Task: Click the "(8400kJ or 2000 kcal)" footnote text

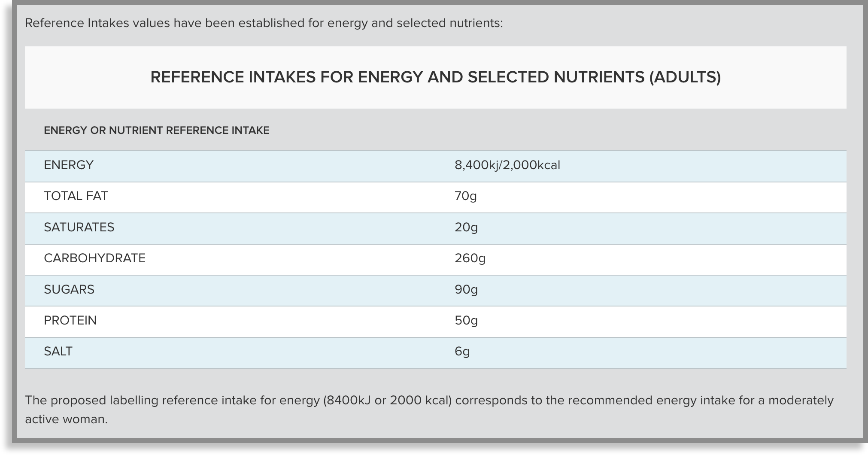Action: point(387,400)
